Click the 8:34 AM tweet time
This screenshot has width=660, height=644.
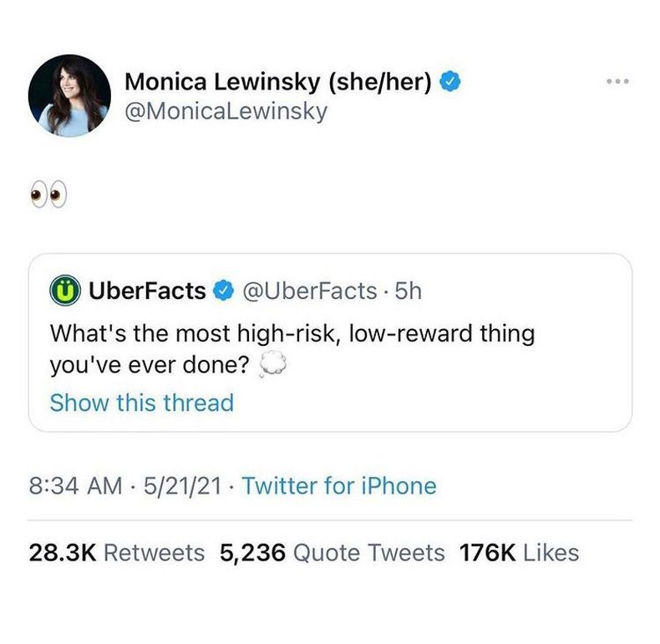(76, 486)
